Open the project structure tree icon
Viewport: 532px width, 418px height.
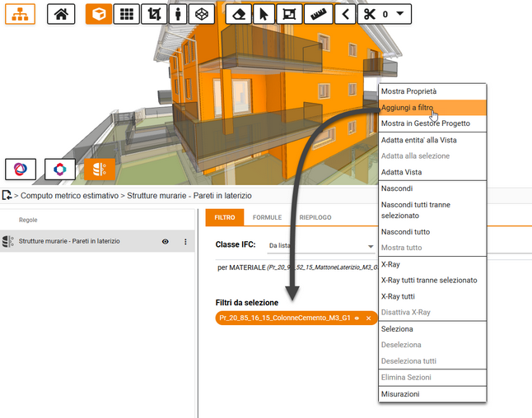tap(20, 14)
